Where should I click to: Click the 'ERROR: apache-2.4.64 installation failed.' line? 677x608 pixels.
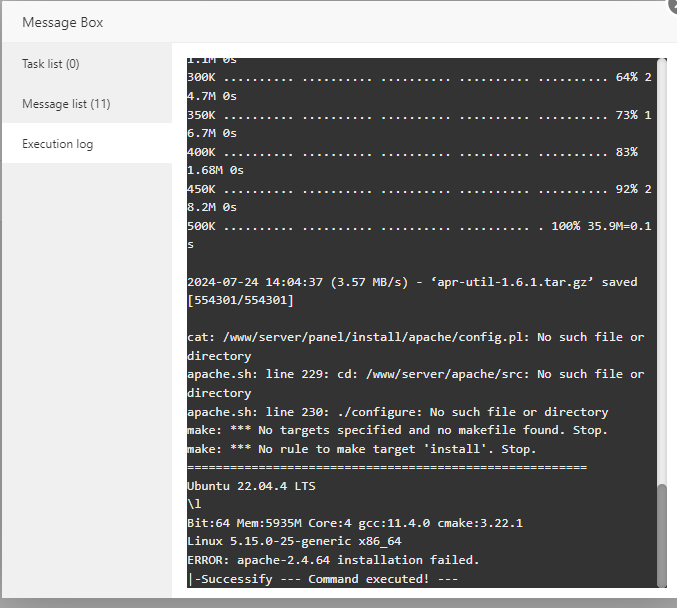pyautogui.click(x=333, y=560)
